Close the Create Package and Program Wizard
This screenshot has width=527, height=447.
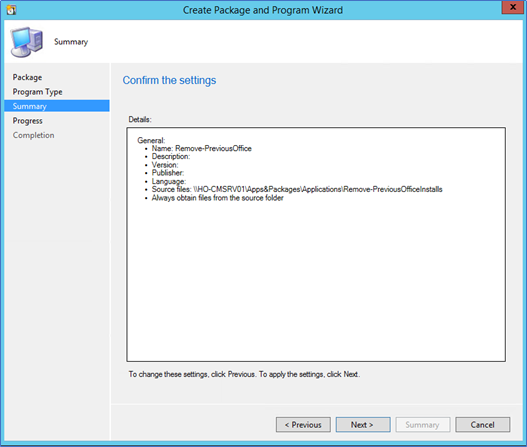tap(513, 7)
